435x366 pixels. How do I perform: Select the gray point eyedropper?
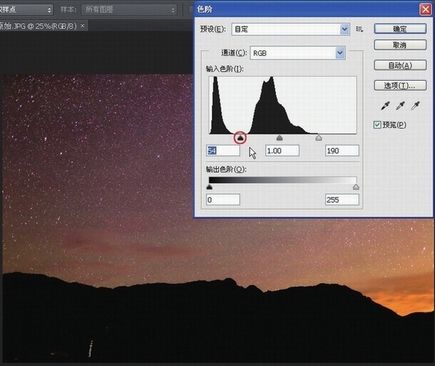400,106
